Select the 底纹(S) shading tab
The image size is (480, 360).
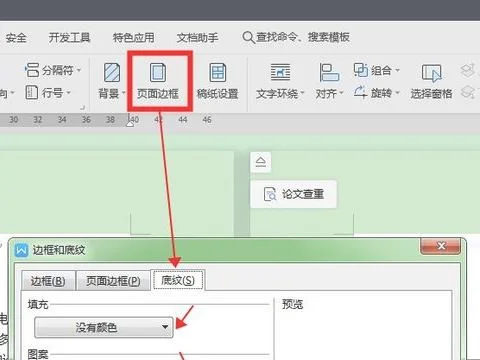click(x=178, y=280)
